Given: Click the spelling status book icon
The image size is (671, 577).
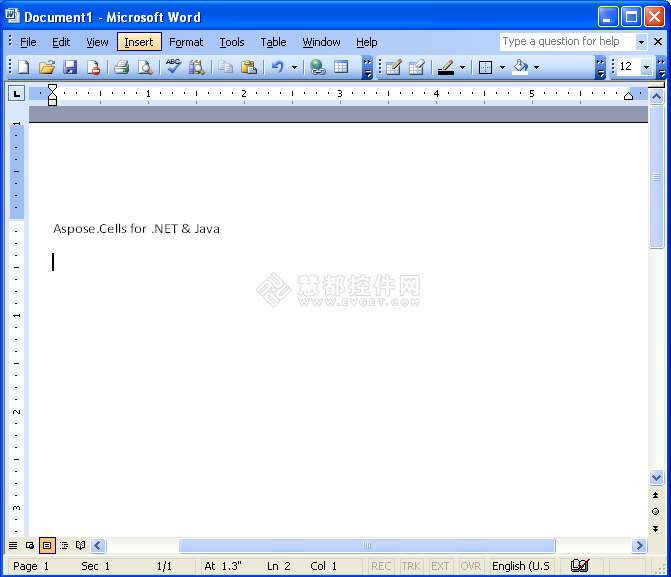Looking at the screenshot, I should point(579,566).
